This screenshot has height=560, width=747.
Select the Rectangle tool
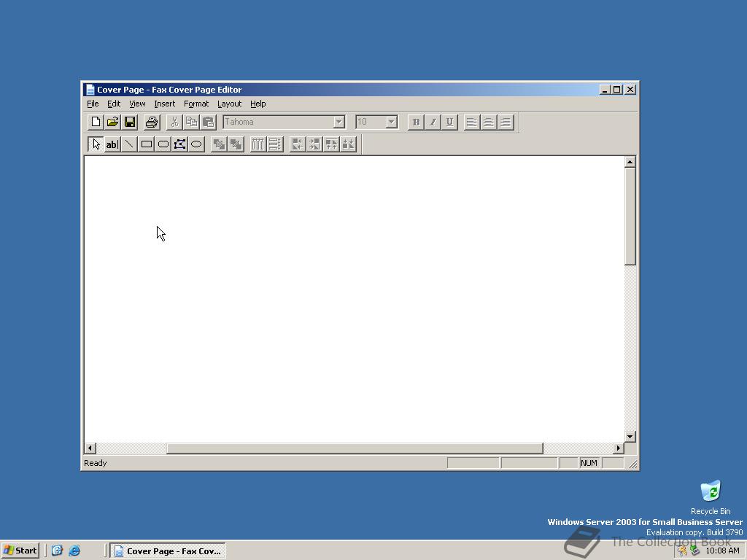pos(146,144)
